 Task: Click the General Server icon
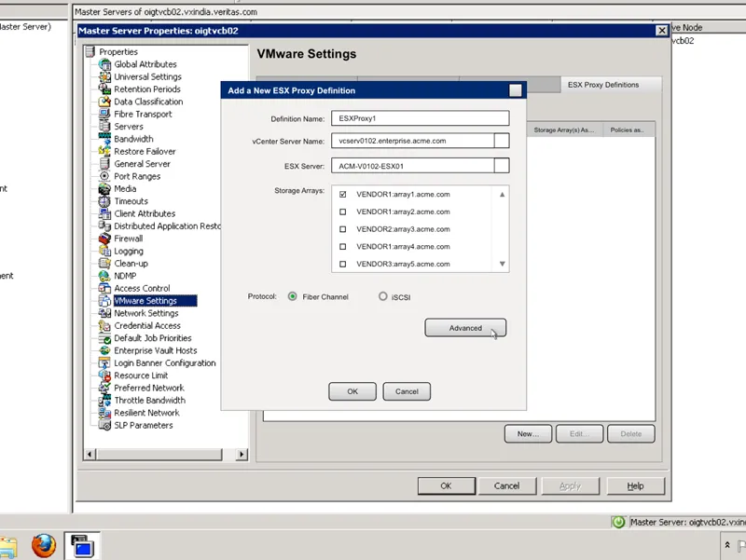pyautogui.click(x=104, y=164)
